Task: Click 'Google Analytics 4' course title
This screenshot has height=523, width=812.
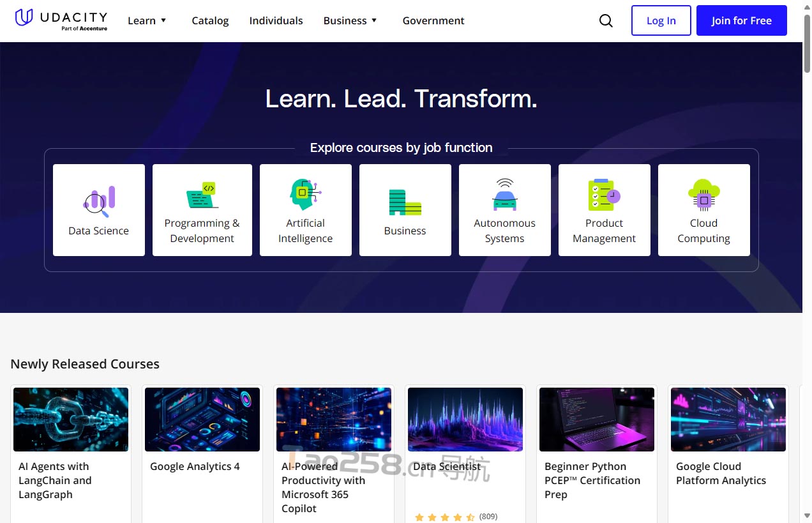Action: click(195, 466)
